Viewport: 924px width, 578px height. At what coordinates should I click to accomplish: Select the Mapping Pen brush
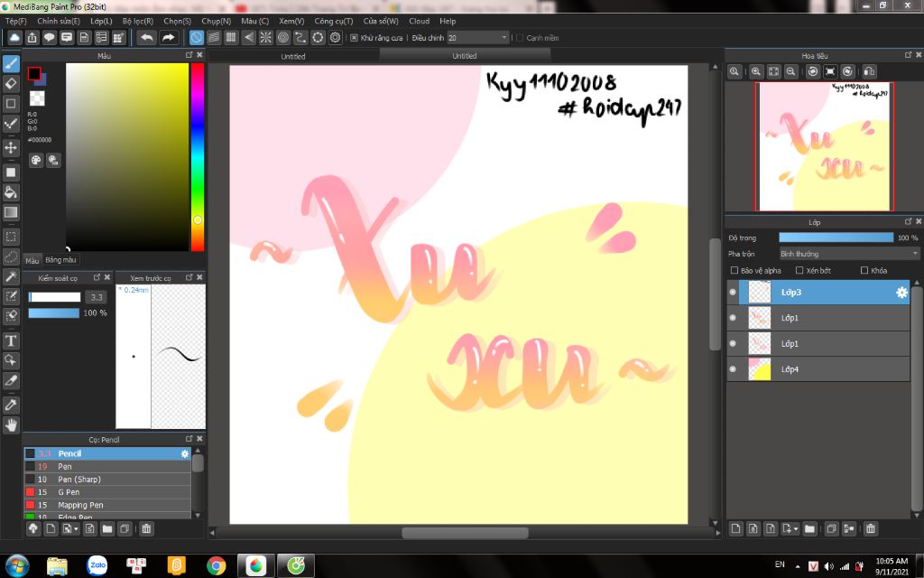pos(107,505)
